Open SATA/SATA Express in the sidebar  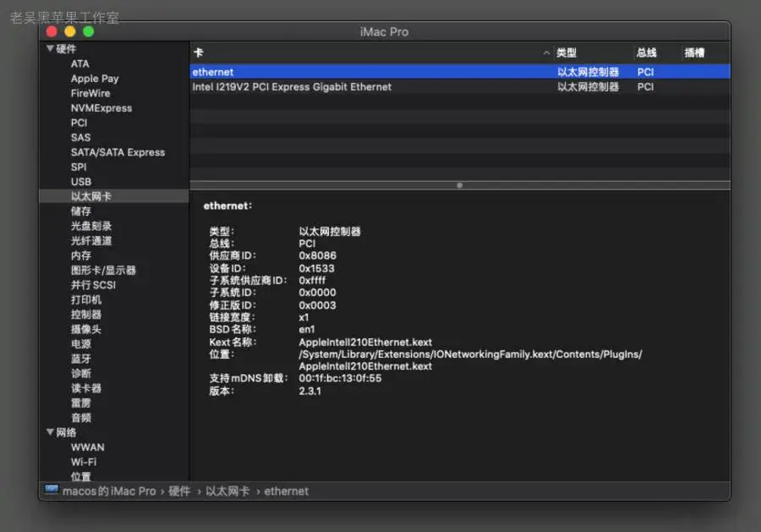point(118,152)
